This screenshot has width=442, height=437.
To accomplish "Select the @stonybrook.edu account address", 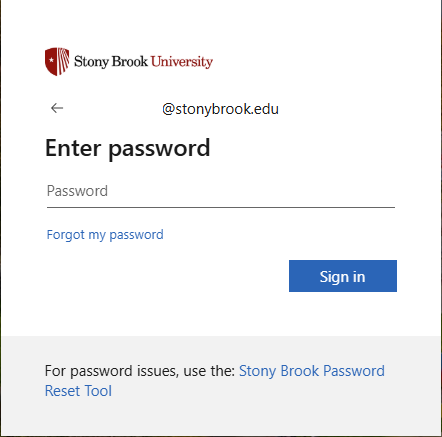I will pos(220,109).
